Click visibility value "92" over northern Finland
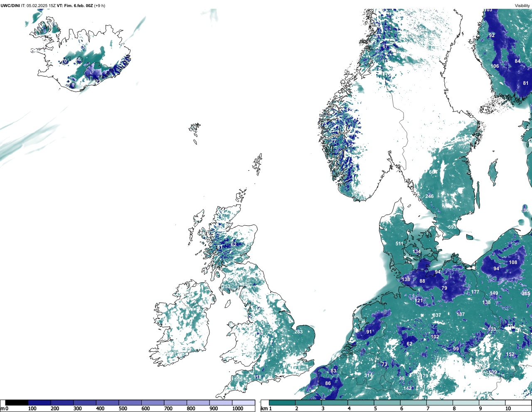Viewport: 532px width, 412px height. point(492,35)
